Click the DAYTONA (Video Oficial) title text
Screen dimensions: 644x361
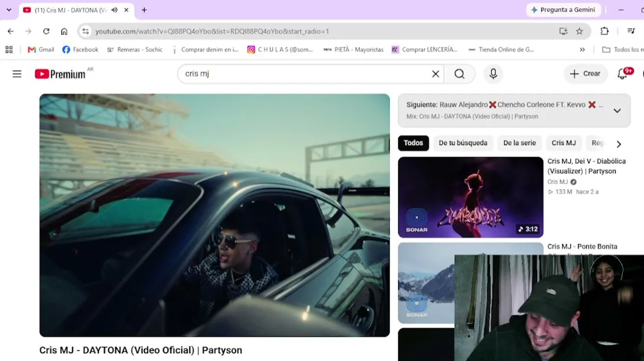(141, 350)
